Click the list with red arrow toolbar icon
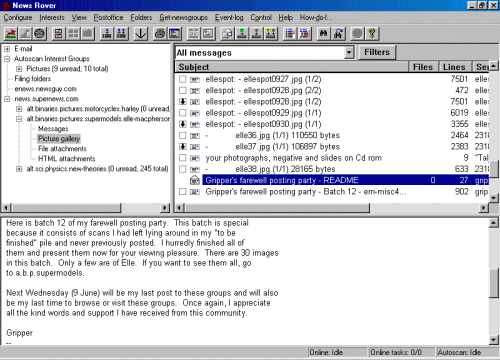This screenshot has width=500, height=360. [290, 34]
